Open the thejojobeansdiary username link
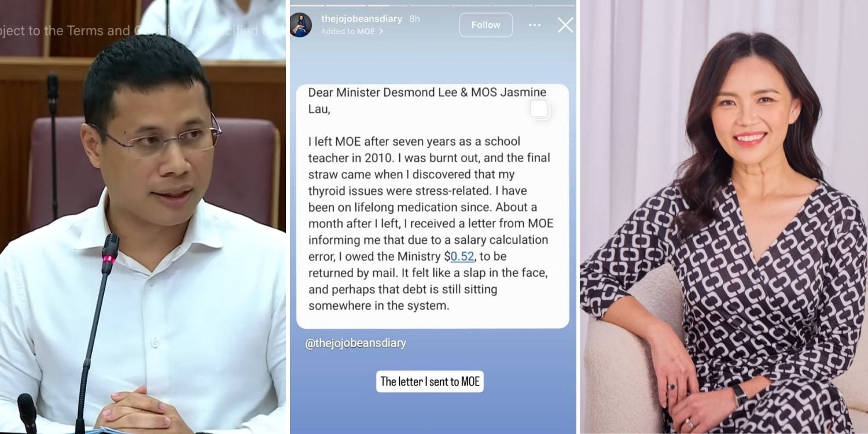 click(362, 19)
